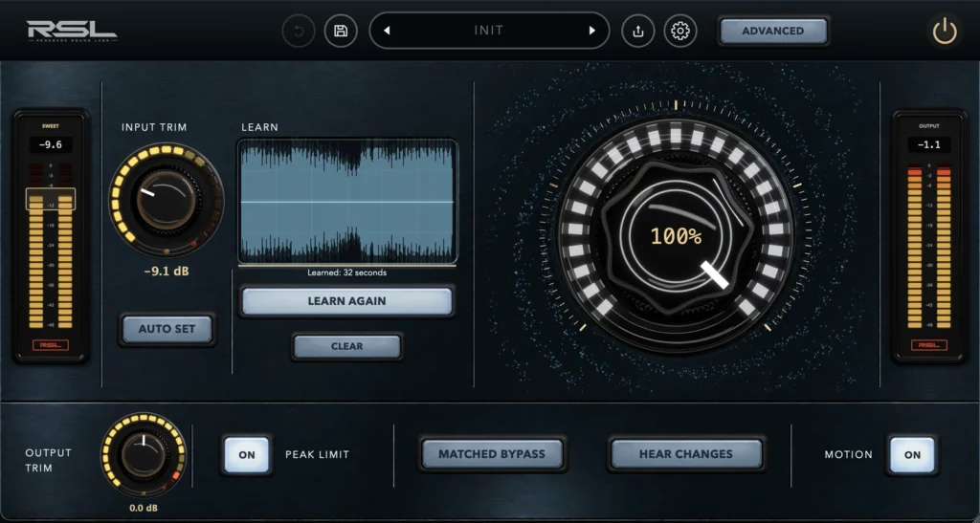Toggle HEAR CHANGES
Image resolution: width=980 pixels, height=523 pixels.
point(685,454)
